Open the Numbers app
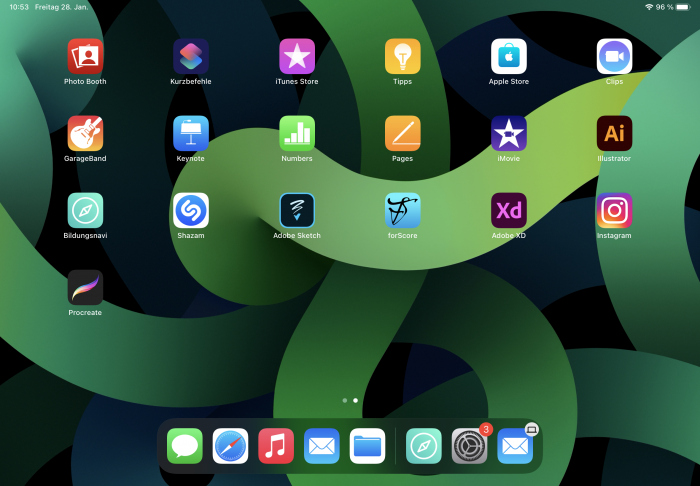 point(297,133)
